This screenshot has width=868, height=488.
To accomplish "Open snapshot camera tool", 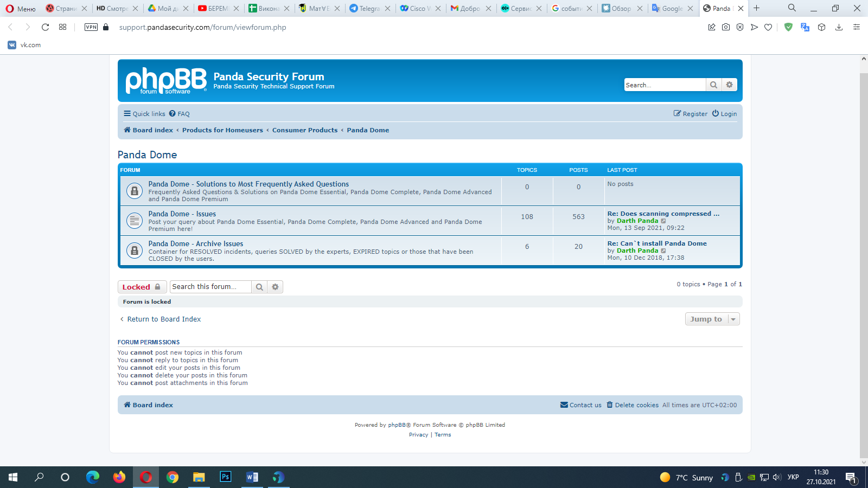I will coord(726,27).
